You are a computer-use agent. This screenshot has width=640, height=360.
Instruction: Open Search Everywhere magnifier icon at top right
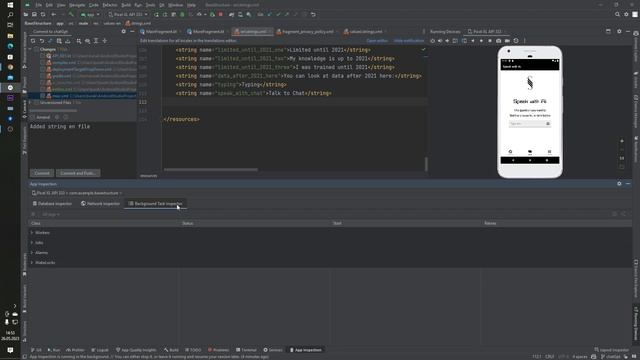[x=617, y=14]
